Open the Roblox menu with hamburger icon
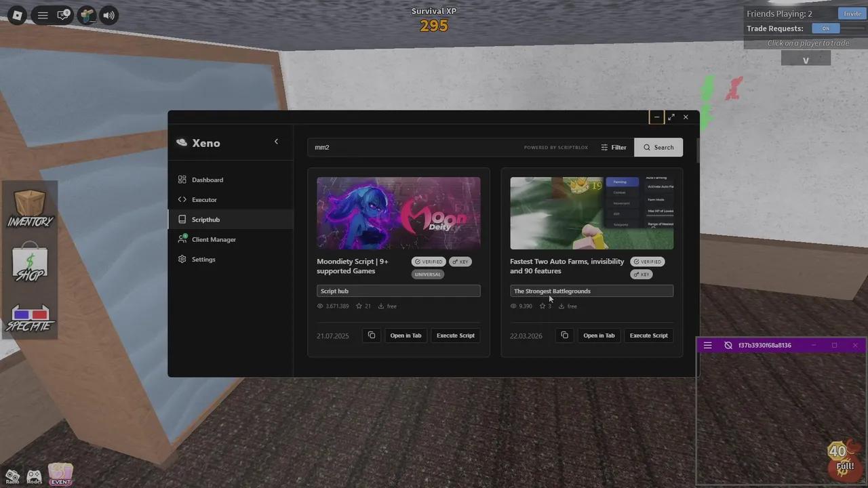 pos(42,15)
